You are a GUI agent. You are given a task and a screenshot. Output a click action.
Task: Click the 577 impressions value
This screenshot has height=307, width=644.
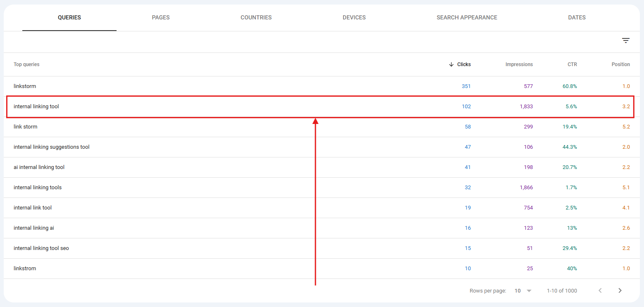[x=528, y=86]
